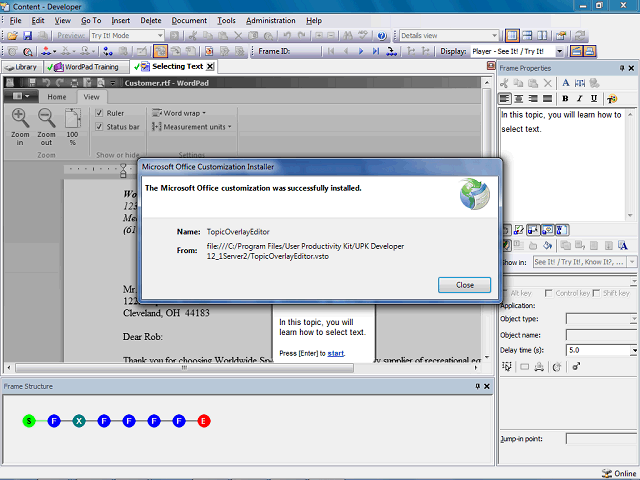This screenshot has width=640, height=480.
Task: Click the horizontal scrollbar under the WordPad screenshot
Action: pos(184,368)
